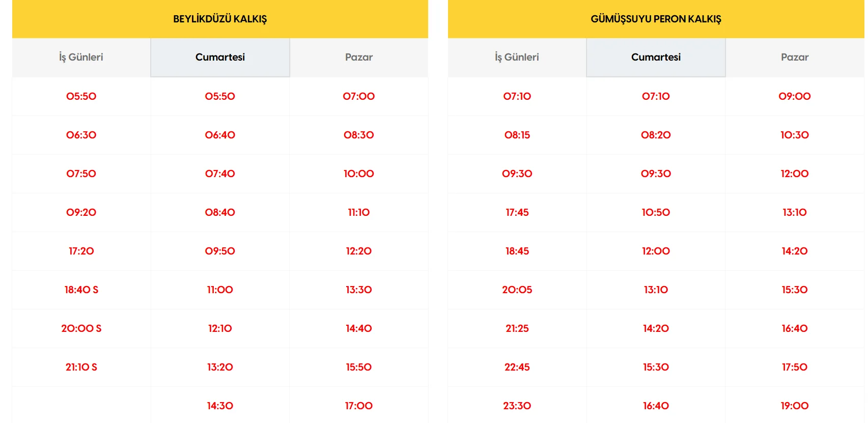
Task: Click the 20:00 S departure entry
Action: 81,328
